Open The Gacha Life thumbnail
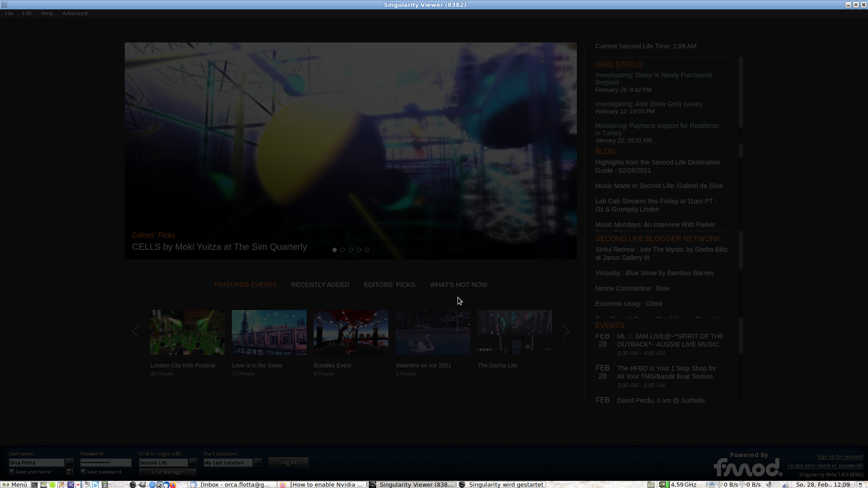The image size is (868, 488). pos(514,332)
